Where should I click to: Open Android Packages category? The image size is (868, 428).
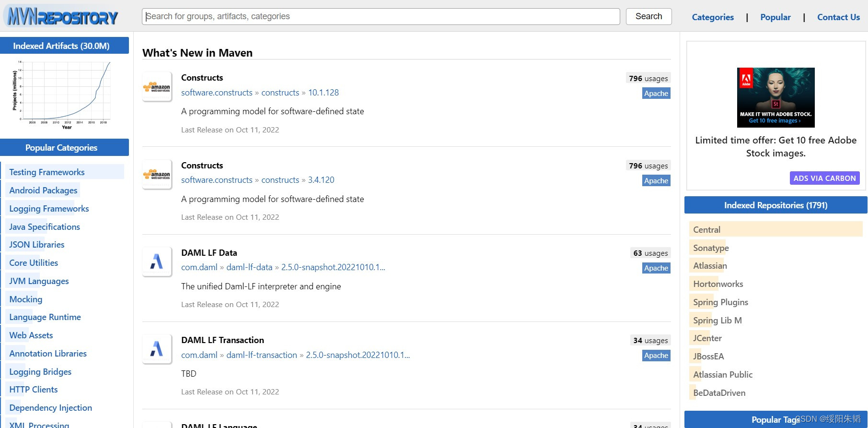tap(43, 190)
